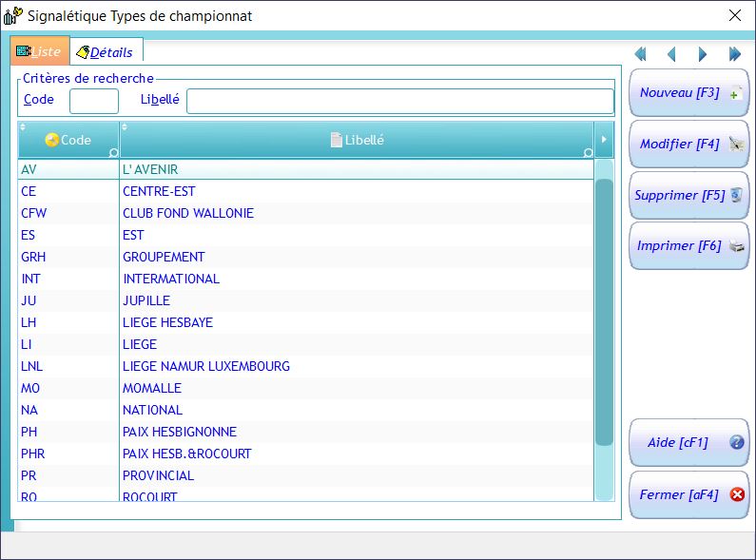Click the Libellé column sort arrows
Image resolution: width=756 pixels, height=560 pixels.
pos(125,126)
